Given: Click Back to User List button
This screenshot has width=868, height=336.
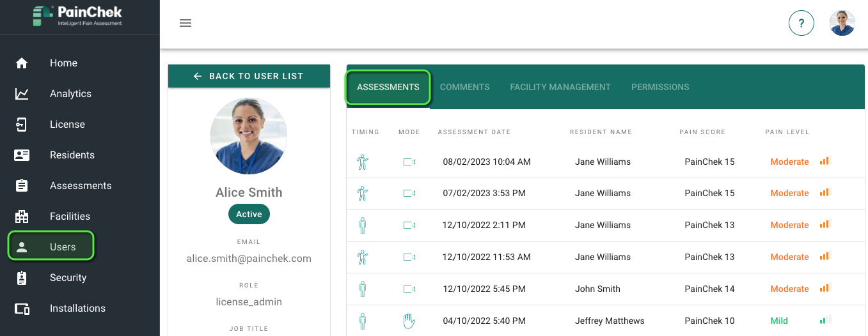Looking at the screenshot, I should 249,76.
